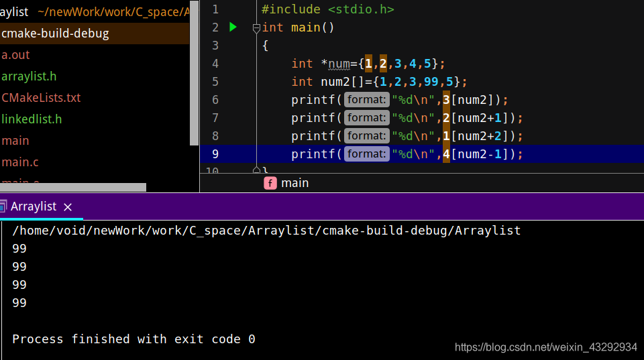Click the format hint on line 8
This screenshot has width=644, height=360.
coord(366,136)
